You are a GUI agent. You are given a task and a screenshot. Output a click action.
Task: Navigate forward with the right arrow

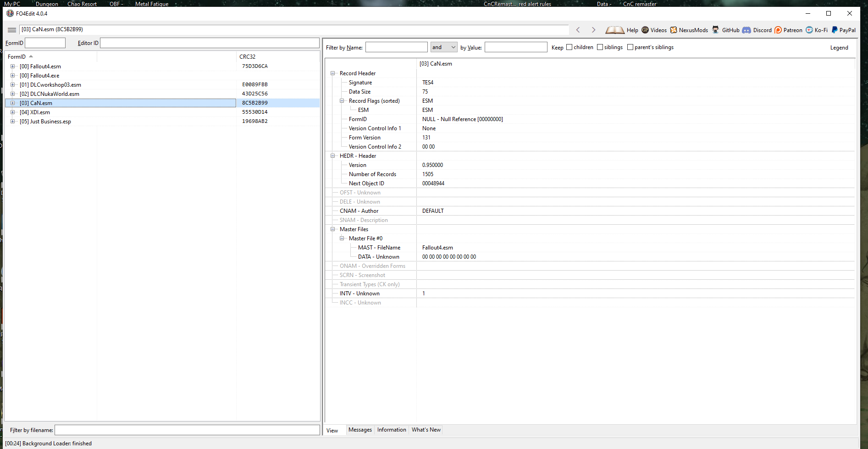[593, 30]
